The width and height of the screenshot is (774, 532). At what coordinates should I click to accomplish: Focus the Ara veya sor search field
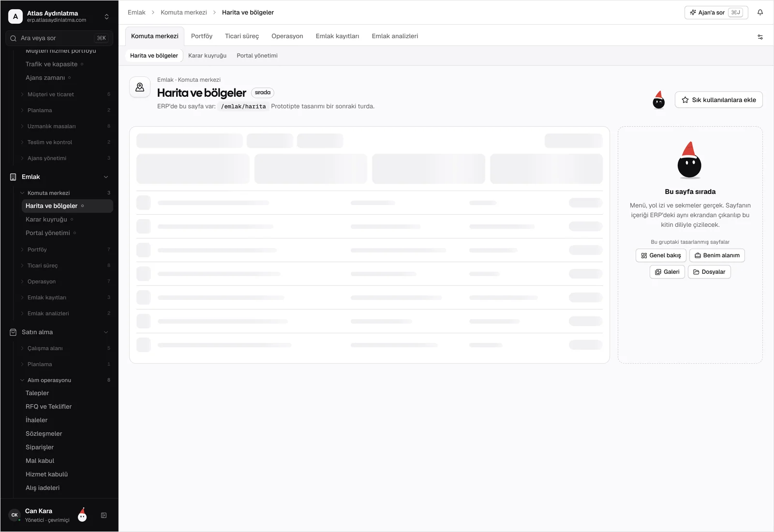(59, 38)
